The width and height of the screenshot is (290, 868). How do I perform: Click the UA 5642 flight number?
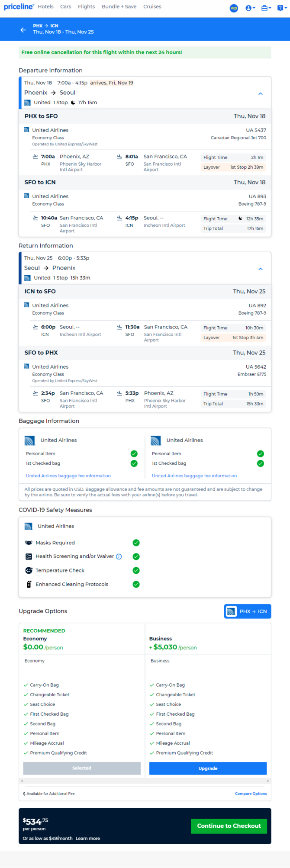tap(256, 367)
